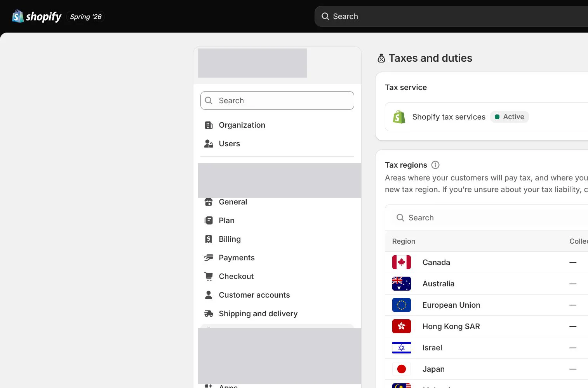Screen dimensions: 588x388
Task: Click the Payments hand icon
Action: [x=209, y=258]
